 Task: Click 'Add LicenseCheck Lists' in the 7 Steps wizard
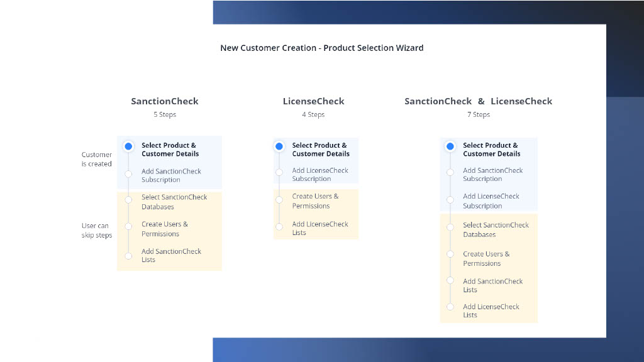click(491, 310)
